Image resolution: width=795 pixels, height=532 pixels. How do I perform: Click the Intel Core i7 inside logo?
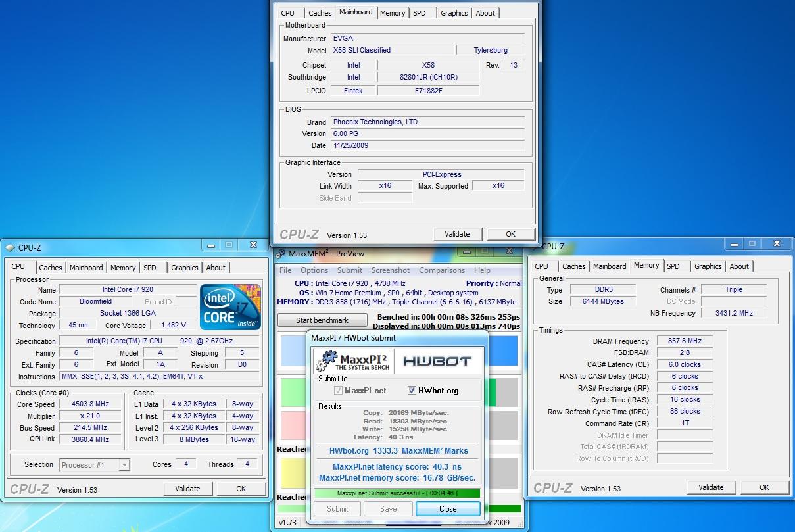pyautogui.click(x=231, y=306)
